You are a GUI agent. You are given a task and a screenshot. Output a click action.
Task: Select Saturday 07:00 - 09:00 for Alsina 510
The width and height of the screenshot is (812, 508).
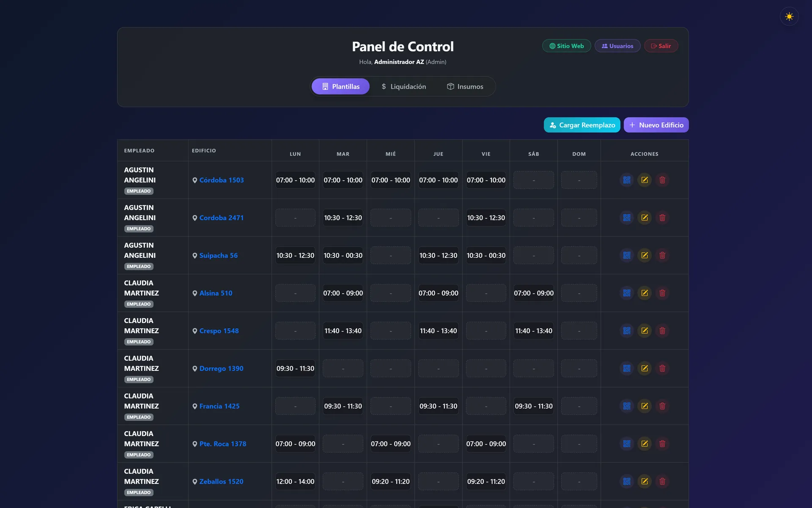point(534,293)
